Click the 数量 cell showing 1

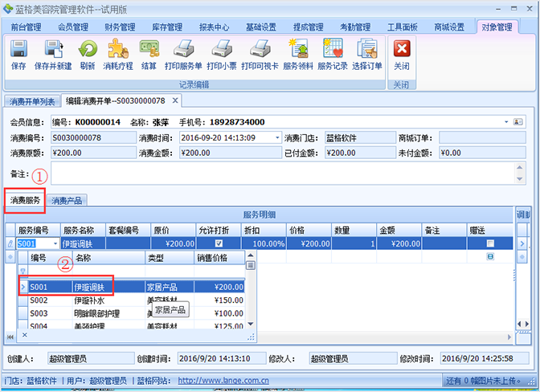[354, 243]
